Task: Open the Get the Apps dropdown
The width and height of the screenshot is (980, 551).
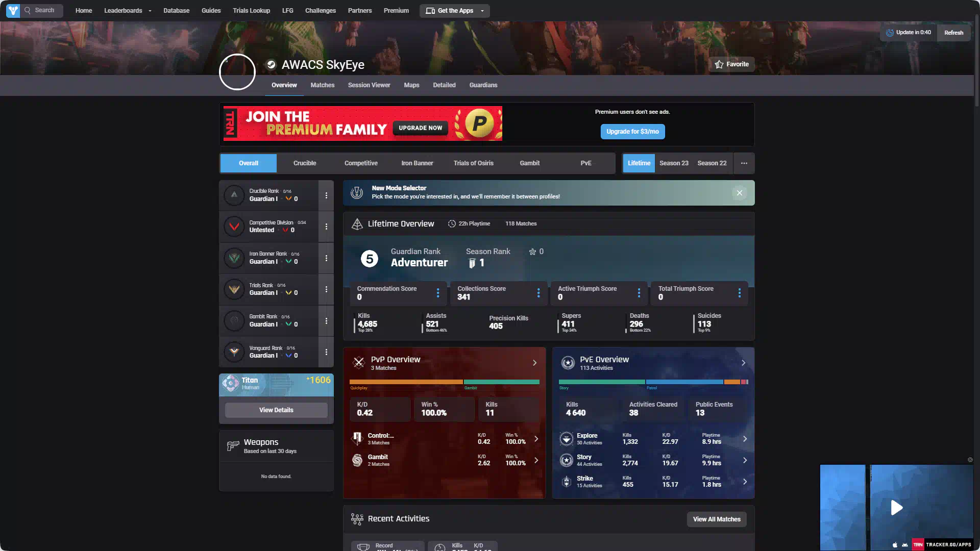Action: pos(454,11)
